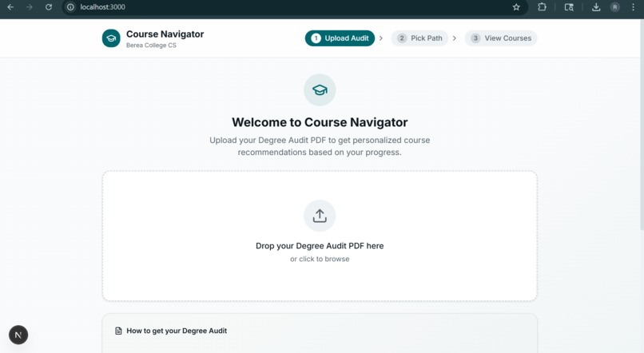
Task: Click the page vertical scrollbar
Action: click(641, 125)
